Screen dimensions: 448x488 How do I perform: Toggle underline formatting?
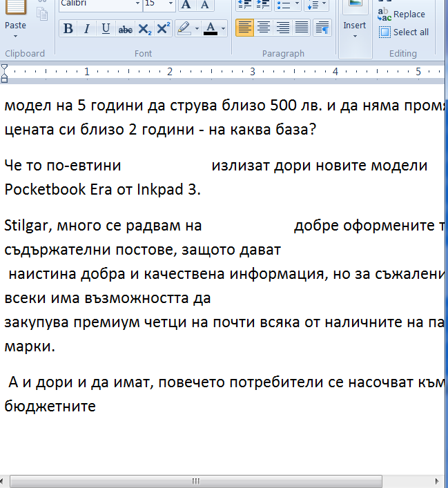tap(106, 29)
